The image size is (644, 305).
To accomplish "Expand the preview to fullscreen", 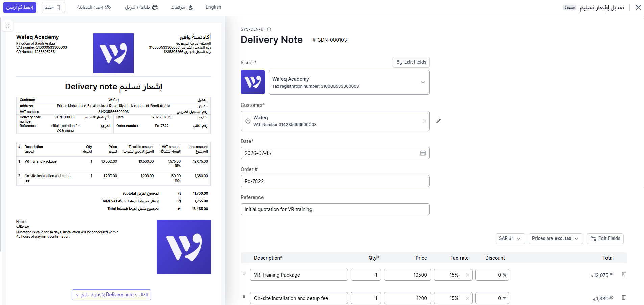I will (x=7, y=26).
